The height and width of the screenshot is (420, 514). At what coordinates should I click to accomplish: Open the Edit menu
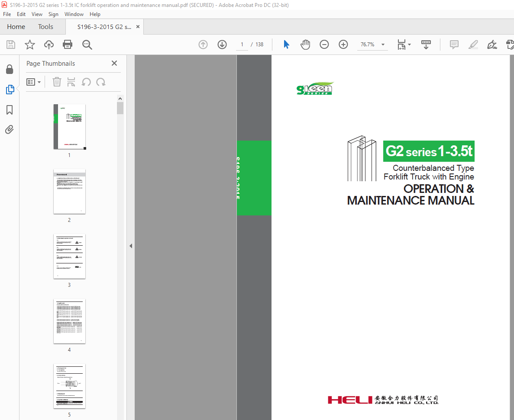coord(21,14)
